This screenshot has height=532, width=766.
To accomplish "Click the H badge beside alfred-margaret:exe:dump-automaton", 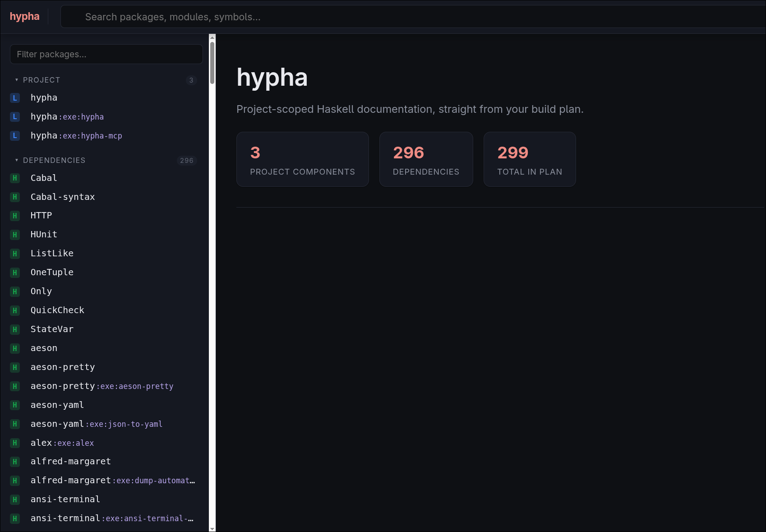I will click(x=15, y=481).
